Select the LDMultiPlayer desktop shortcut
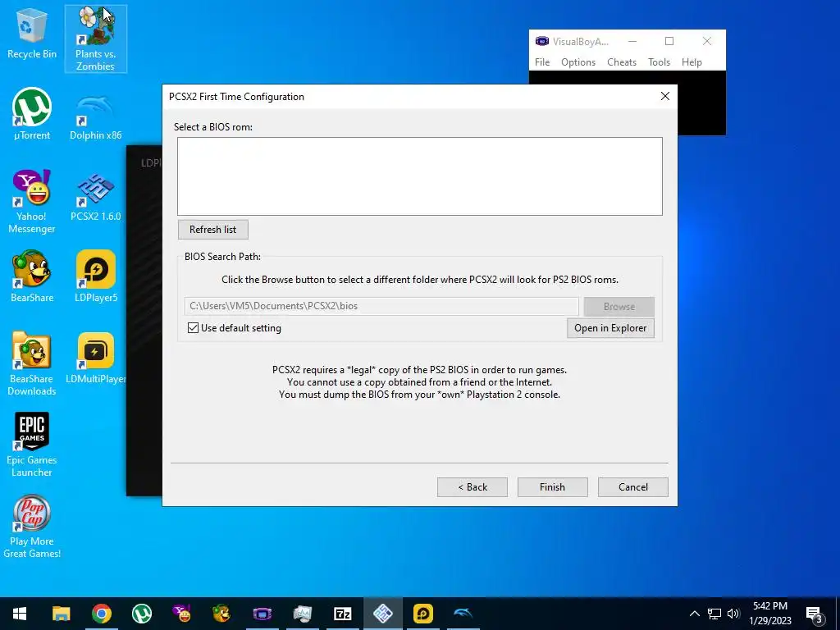Image resolution: width=840 pixels, height=630 pixels. coord(95,358)
